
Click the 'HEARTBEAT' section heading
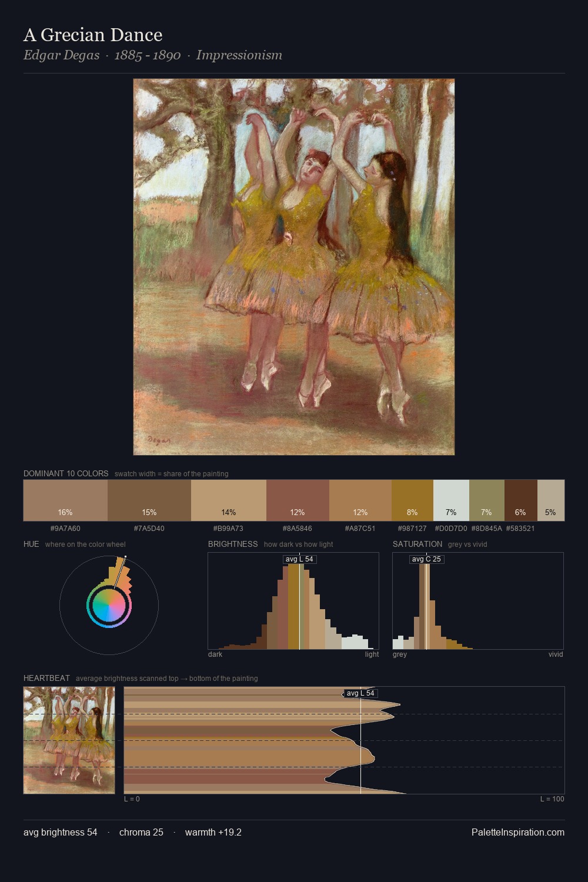pyautogui.click(x=46, y=678)
